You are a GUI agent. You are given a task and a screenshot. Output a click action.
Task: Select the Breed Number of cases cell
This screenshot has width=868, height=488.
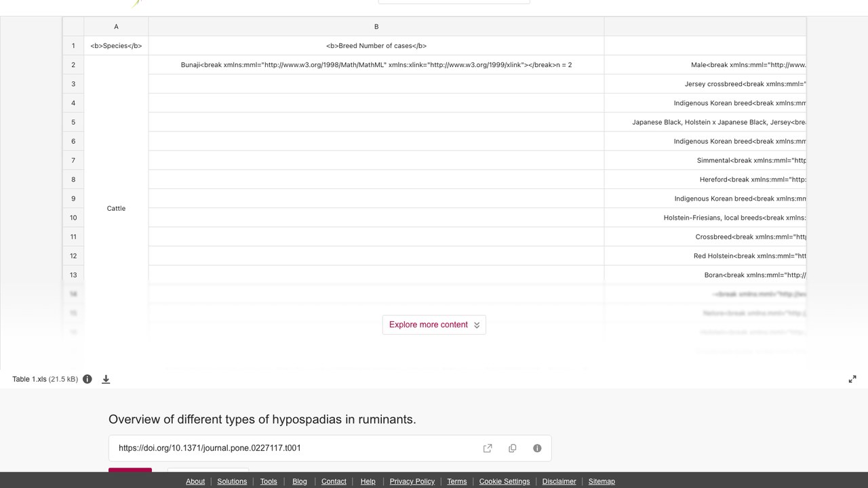coord(376,45)
